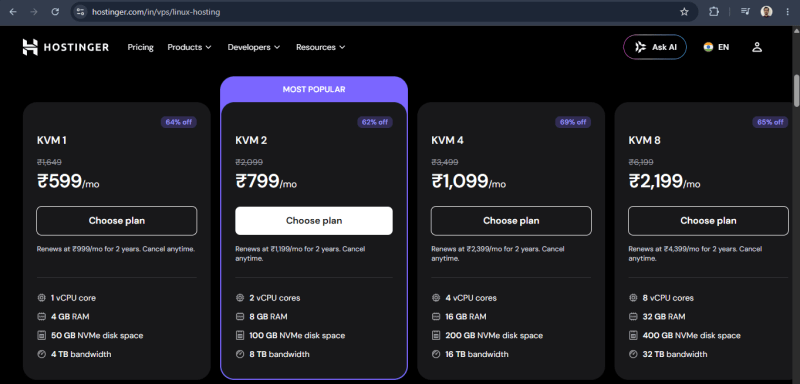Click the RAM icon beside 16 GB RAM
The height and width of the screenshot is (384, 800).
436,317
